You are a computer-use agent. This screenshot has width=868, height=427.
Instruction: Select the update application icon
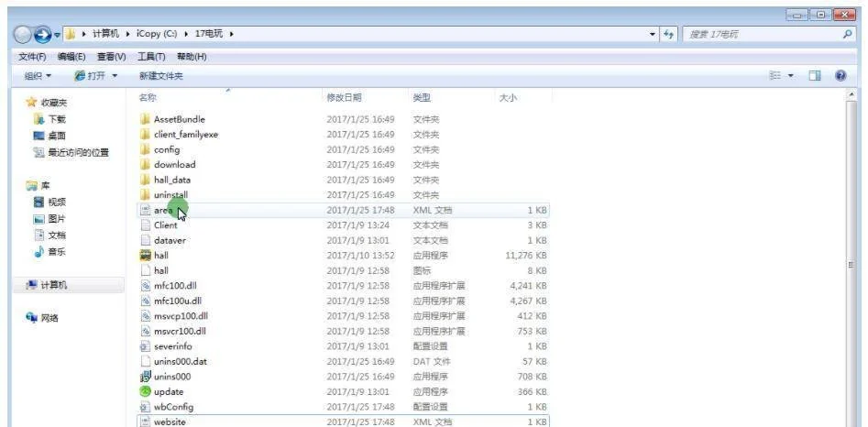point(145,391)
